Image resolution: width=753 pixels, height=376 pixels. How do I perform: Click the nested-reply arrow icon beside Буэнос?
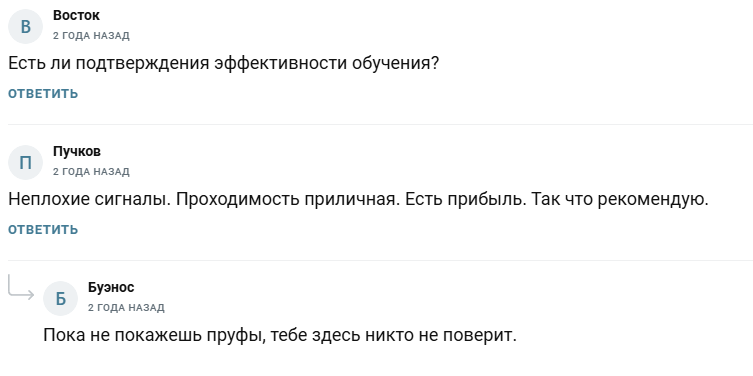tap(21, 287)
